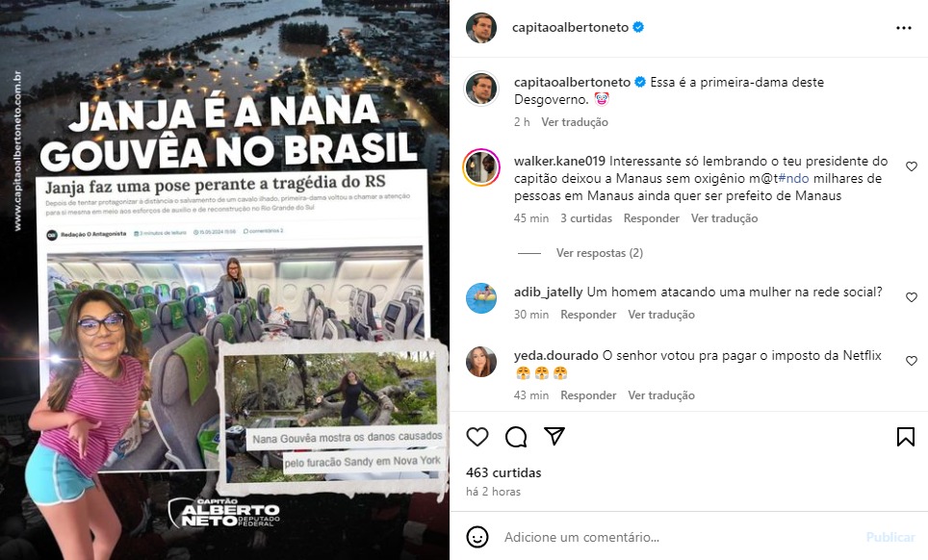
Task: Like the post with the heart icon
Action: coord(477,437)
